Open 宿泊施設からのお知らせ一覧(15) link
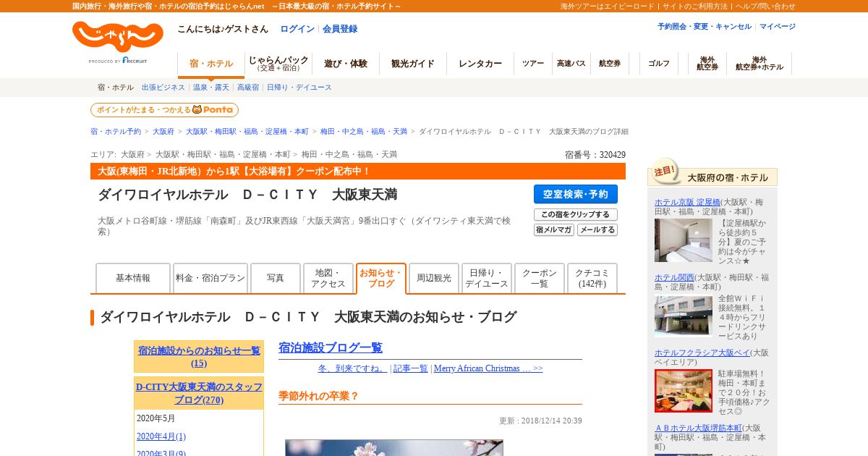This screenshot has width=868, height=456. coord(199,357)
